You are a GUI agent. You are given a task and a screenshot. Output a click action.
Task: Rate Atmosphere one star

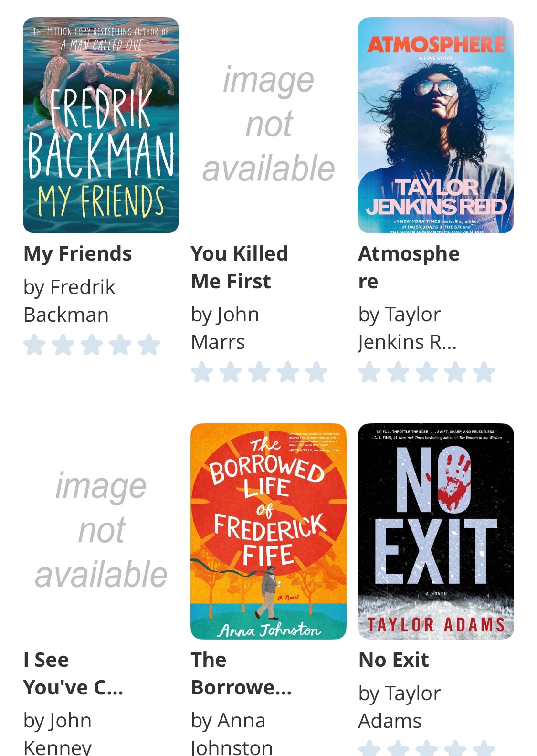click(x=369, y=372)
